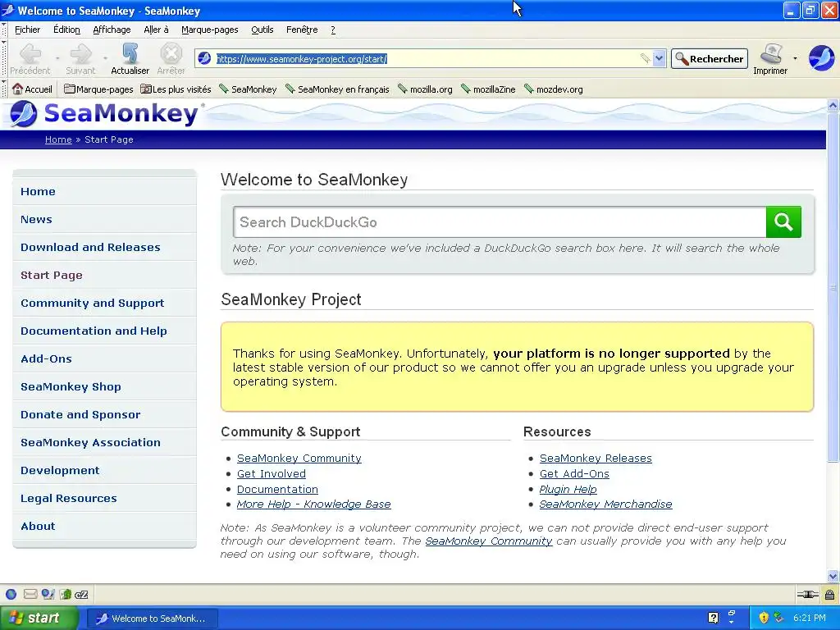The width and height of the screenshot is (840, 630).
Task: Open the Get Add-Ons link
Action: pyautogui.click(x=573, y=473)
